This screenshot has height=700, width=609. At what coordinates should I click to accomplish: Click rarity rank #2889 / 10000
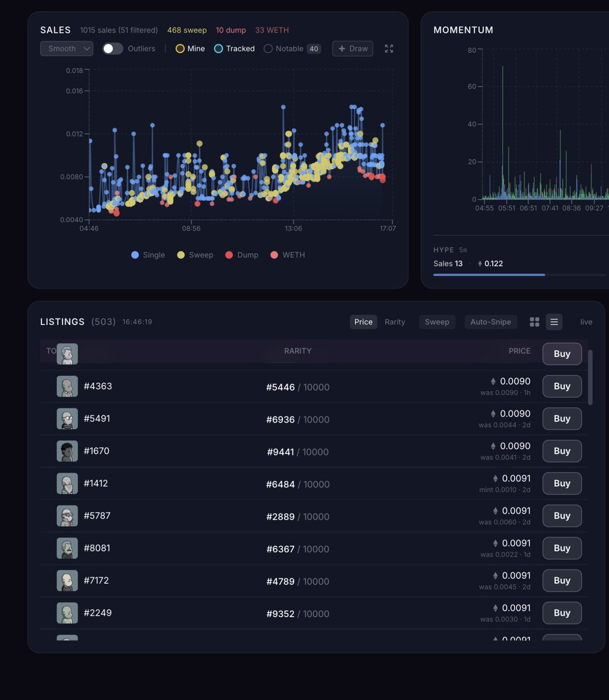point(297,517)
